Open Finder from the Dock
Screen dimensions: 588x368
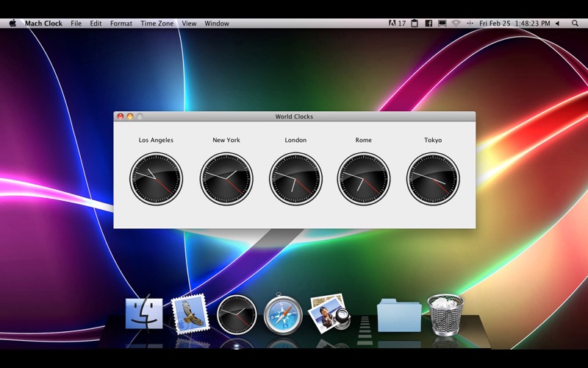click(x=144, y=314)
